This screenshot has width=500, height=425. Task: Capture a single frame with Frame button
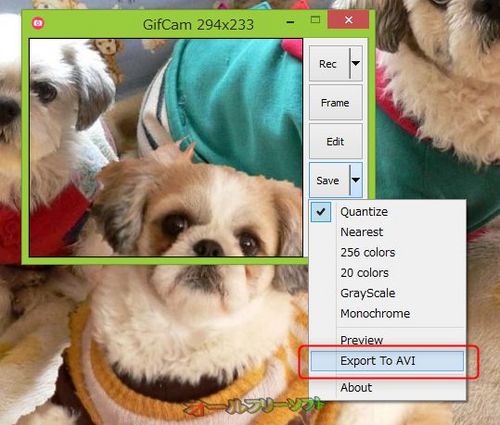(336, 103)
